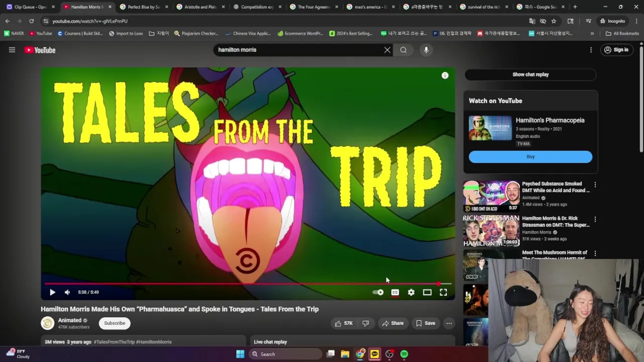This screenshot has width=644, height=362.
Task: Mute the video volume
Action: (x=67, y=292)
